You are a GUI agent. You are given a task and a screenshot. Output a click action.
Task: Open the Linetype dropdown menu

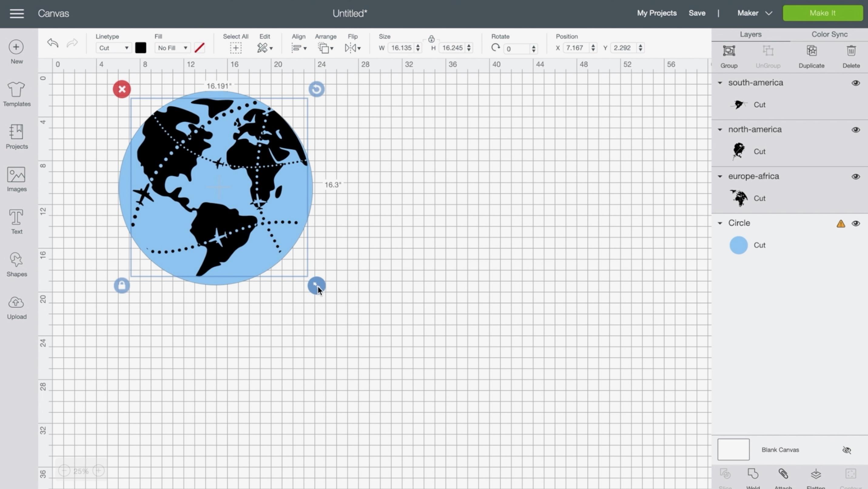(x=113, y=48)
